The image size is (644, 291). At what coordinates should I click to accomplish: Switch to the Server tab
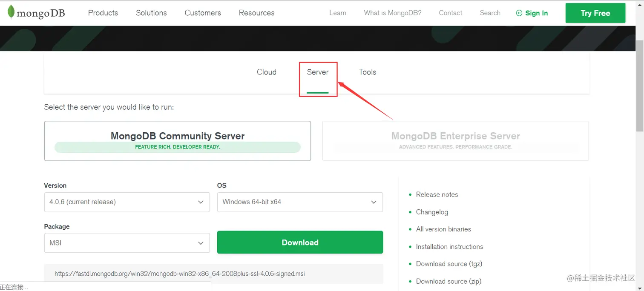coord(318,72)
